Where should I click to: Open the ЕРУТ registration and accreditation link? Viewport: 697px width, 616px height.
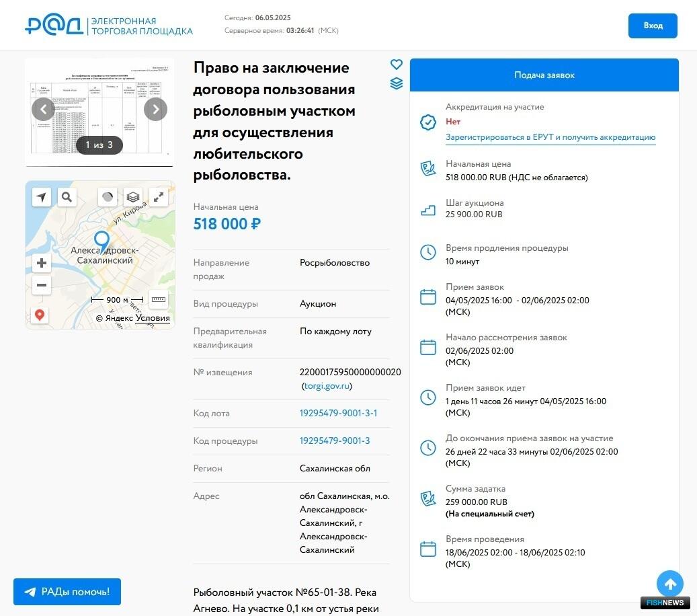(x=550, y=137)
